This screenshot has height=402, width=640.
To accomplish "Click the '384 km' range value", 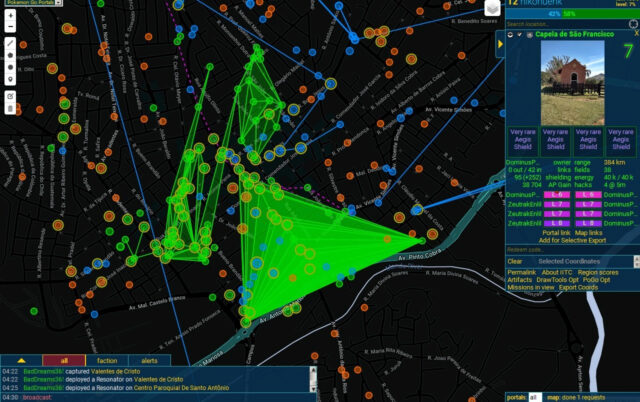I will pos(614,162).
